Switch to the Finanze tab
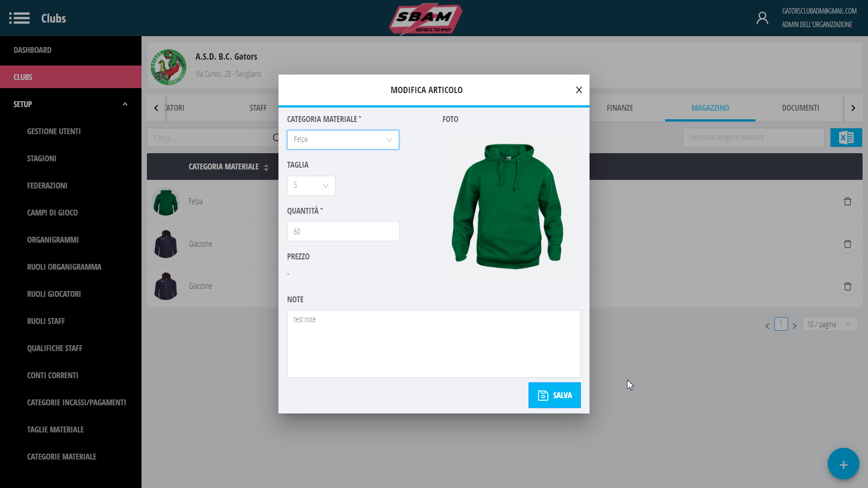This screenshot has width=868, height=488. point(619,108)
